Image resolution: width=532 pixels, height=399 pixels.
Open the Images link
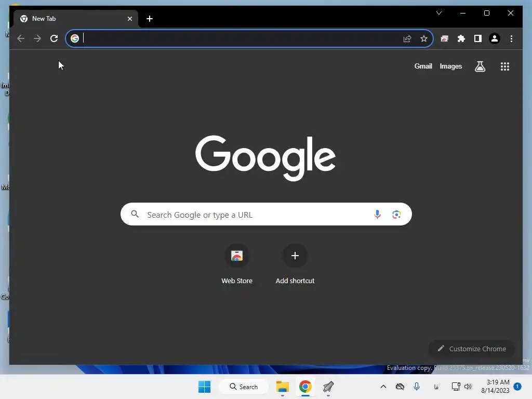[x=451, y=66]
